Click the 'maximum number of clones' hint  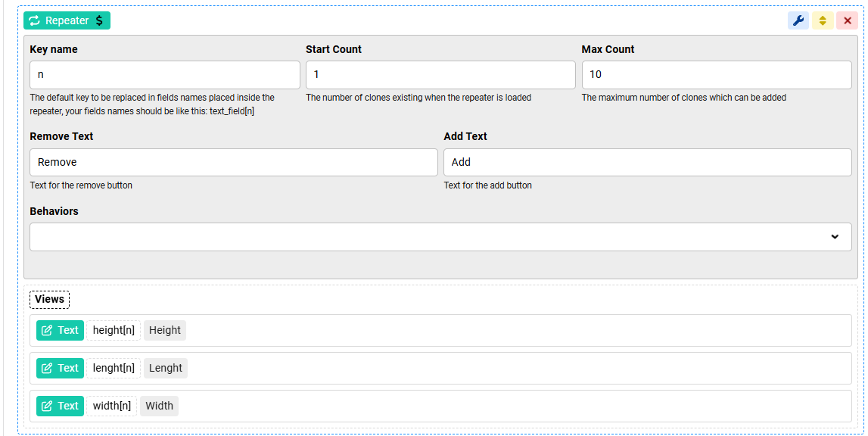[x=684, y=98]
